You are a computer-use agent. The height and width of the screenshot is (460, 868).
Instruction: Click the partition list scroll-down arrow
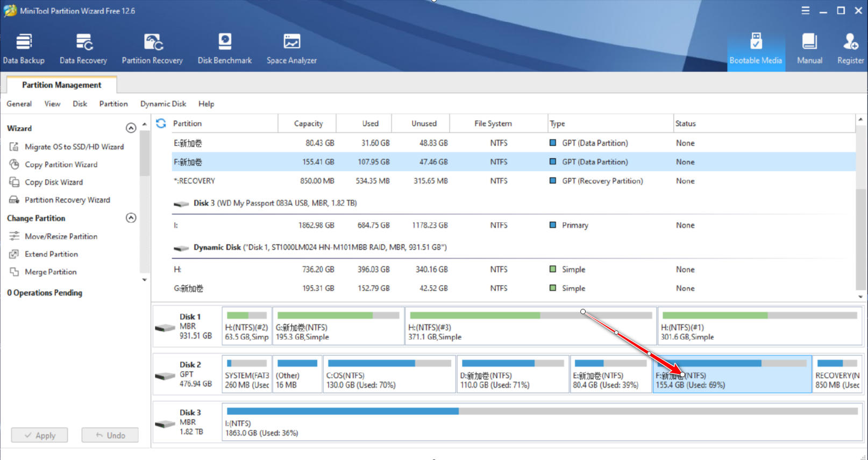click(x=860, y=296)
